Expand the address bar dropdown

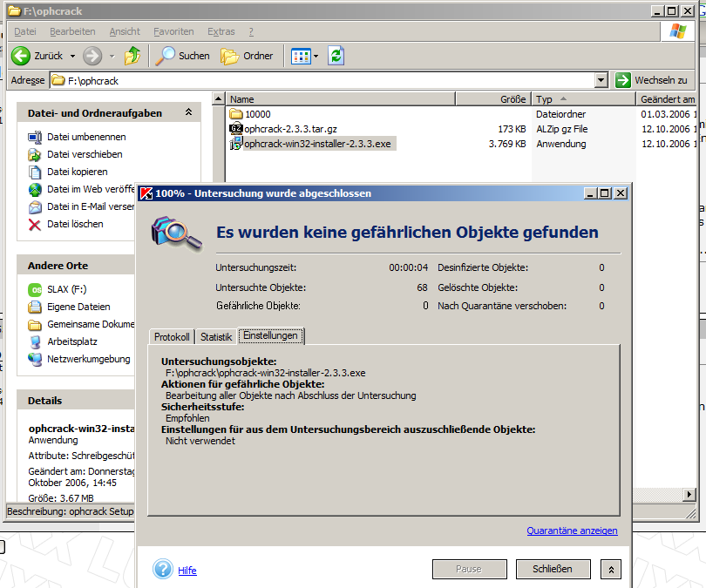(x=601, y=80)
